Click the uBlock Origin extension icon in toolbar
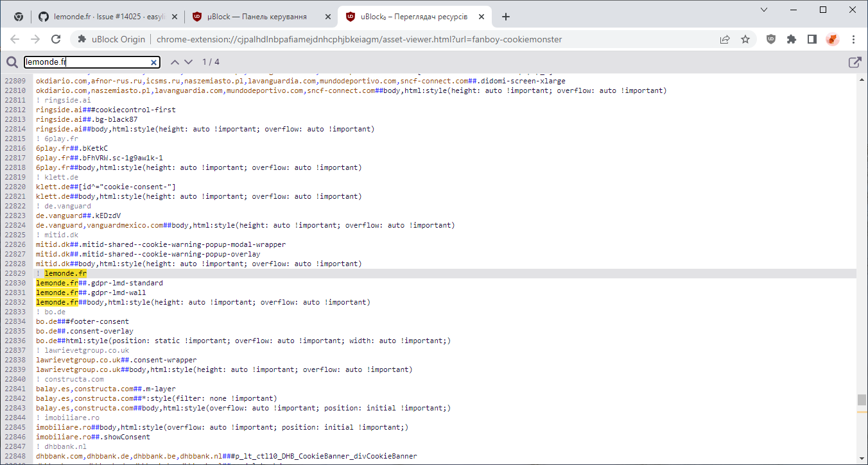 coord(770,39)
